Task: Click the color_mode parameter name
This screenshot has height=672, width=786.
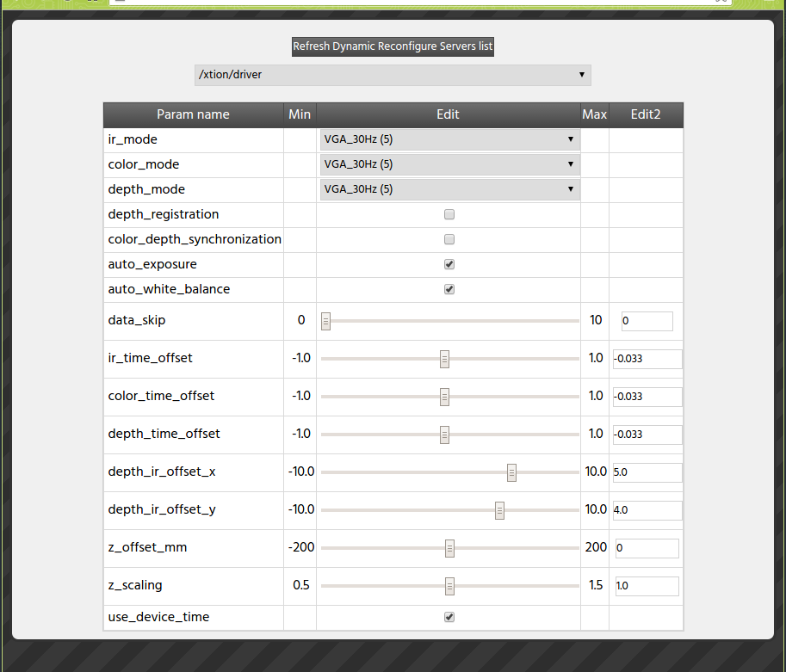Action: (144, 165)
